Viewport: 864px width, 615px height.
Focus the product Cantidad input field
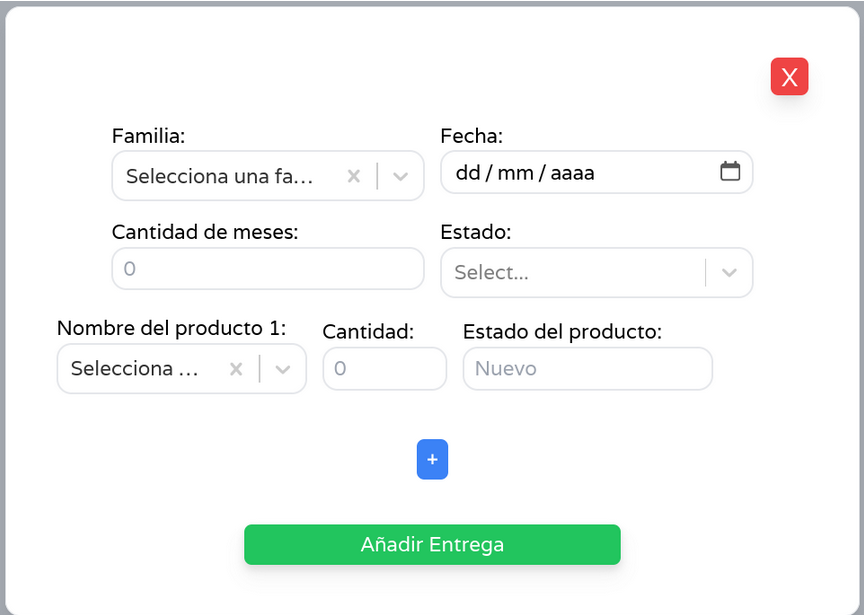point(384,369)
